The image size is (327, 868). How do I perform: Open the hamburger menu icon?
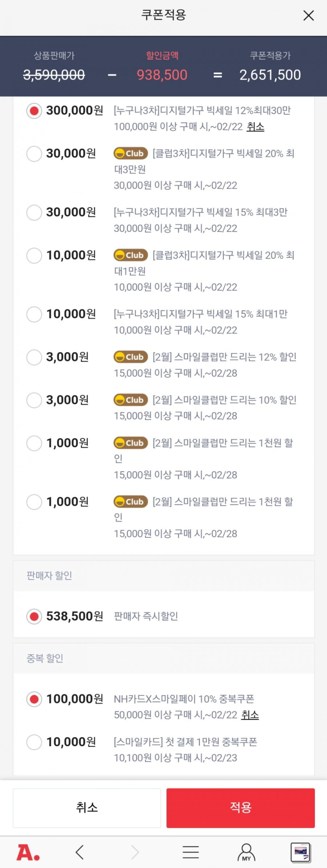[x=191, y=852]
